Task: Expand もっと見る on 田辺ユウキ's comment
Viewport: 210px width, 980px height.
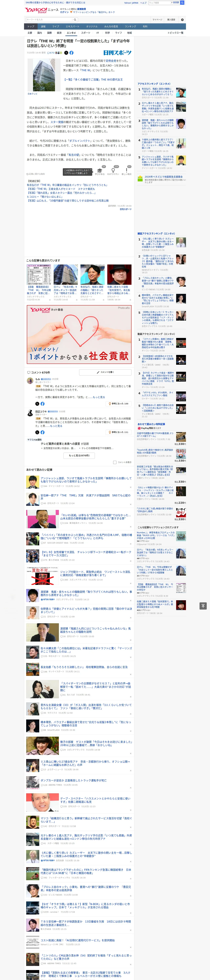Action: coord(56,426)
